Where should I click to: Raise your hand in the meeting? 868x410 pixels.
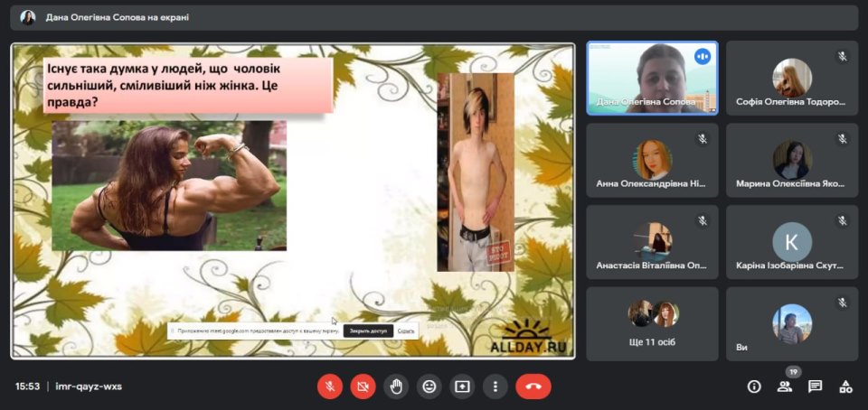[396, 387]
